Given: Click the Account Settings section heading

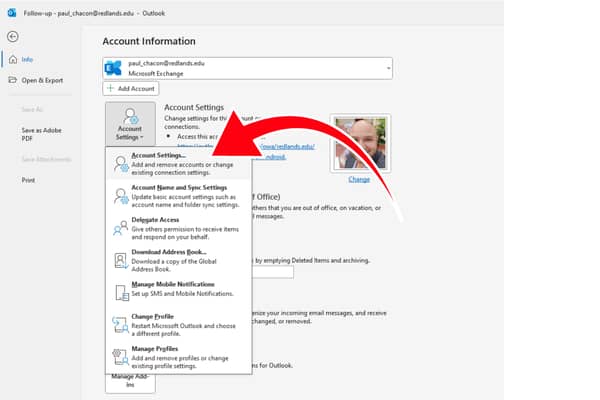Looking at the screenshot, I should [x=194, y=107].
